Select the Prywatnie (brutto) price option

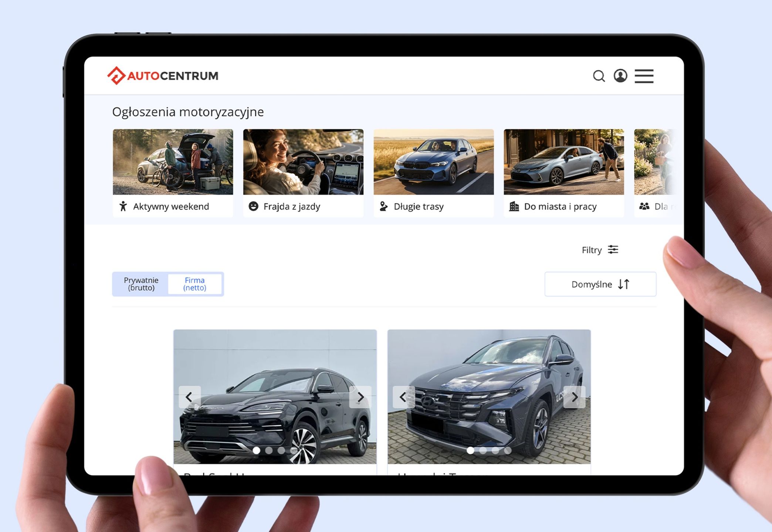point(141,284)
